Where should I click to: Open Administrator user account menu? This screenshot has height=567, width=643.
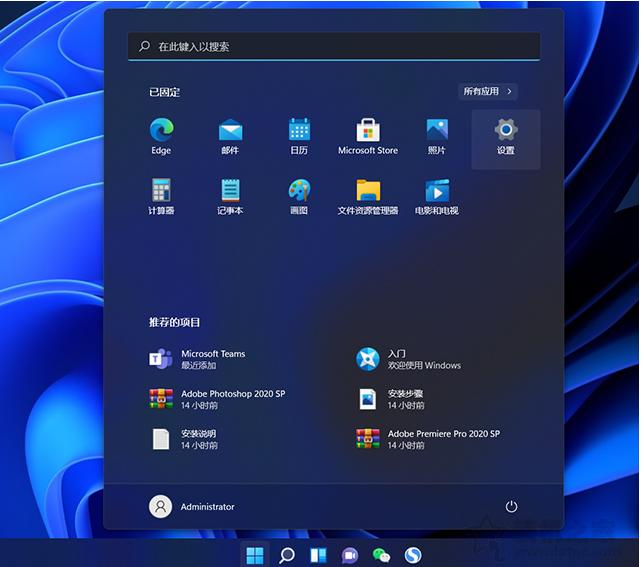(192, 507)
